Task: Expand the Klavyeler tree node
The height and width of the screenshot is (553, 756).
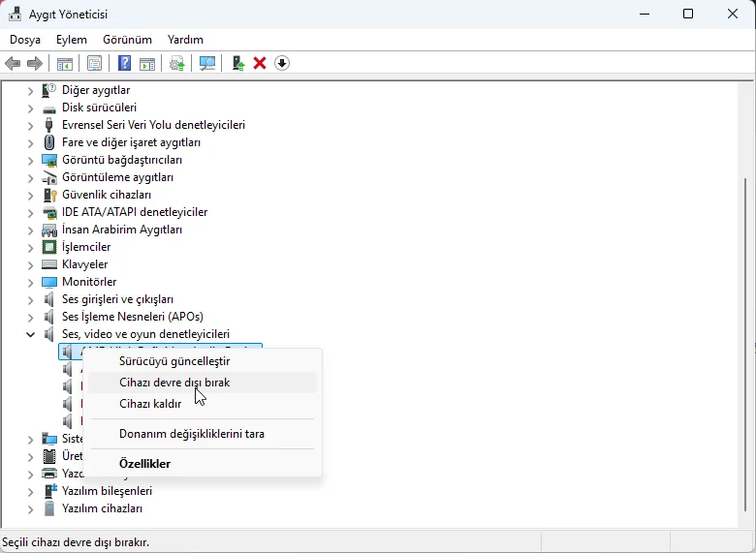Action: pos(30,265)
